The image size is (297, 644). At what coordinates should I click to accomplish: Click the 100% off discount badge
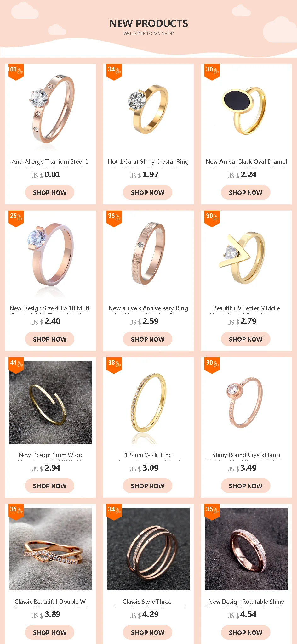coord(16,72)
